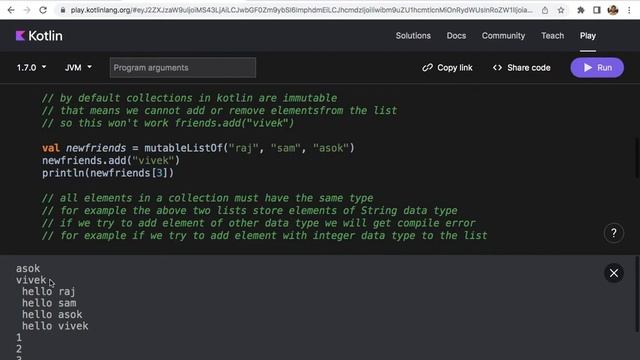Click the output panel scrollbar
640x360 pixels.
pyautogui.click(x=637, y=294)
